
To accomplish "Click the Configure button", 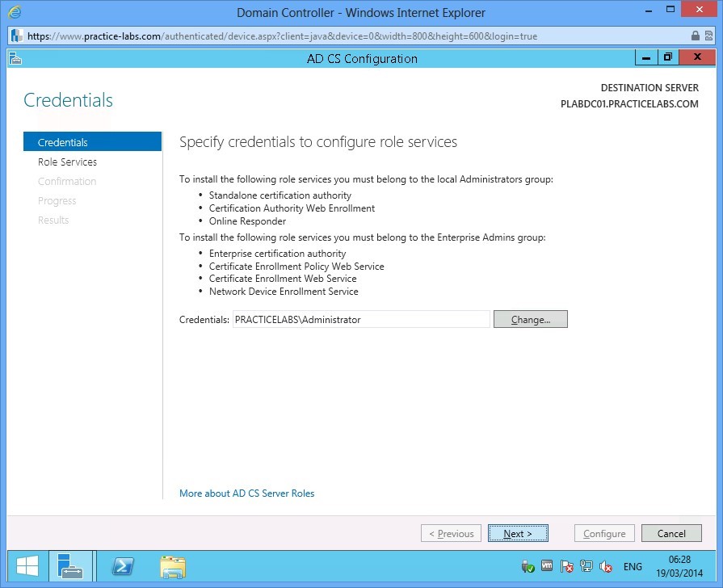I will tap(604, 533).
